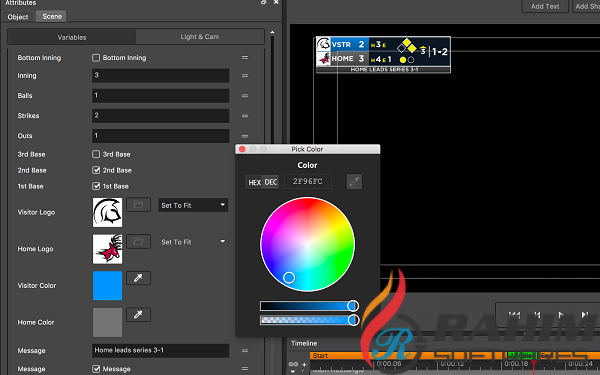Viewport: 600px width, 375px height.
Task: Select the scoreboard graphic in the preview
Action: tap(383, 55)
